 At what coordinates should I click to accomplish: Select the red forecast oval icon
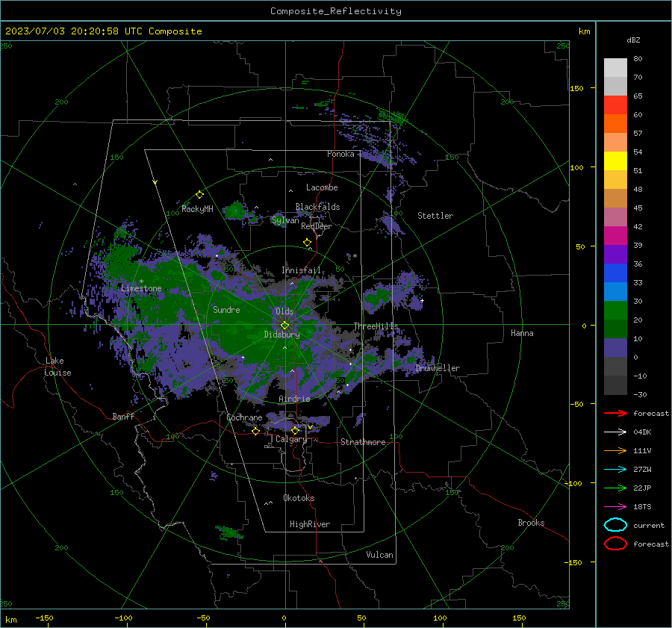(x=615, y=544)
